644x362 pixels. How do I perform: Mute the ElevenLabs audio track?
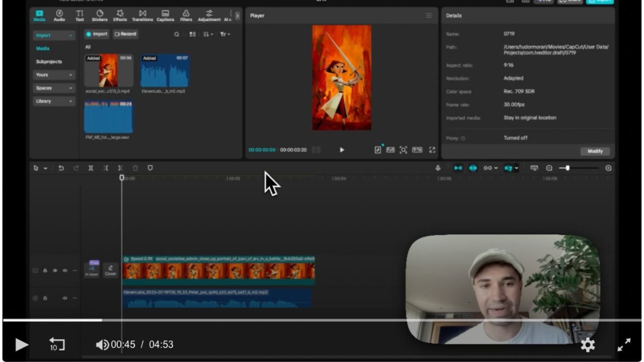pyautogui.click(x=65, y=298)
